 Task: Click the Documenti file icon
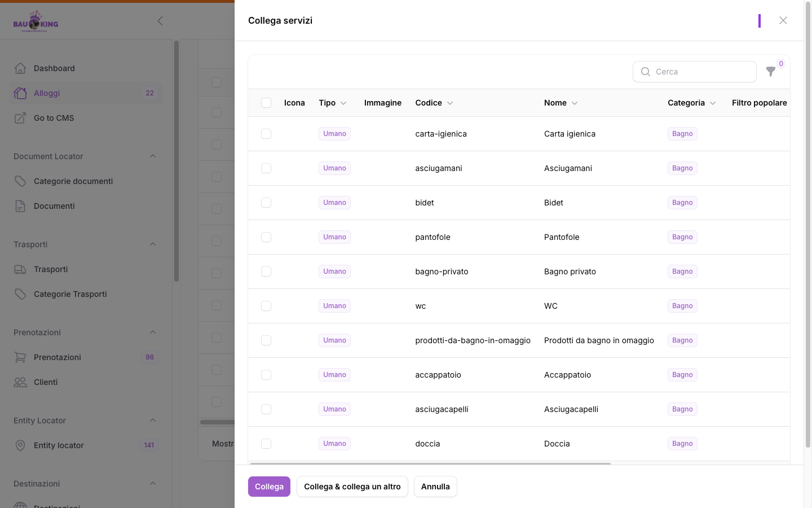pos(20,206)
